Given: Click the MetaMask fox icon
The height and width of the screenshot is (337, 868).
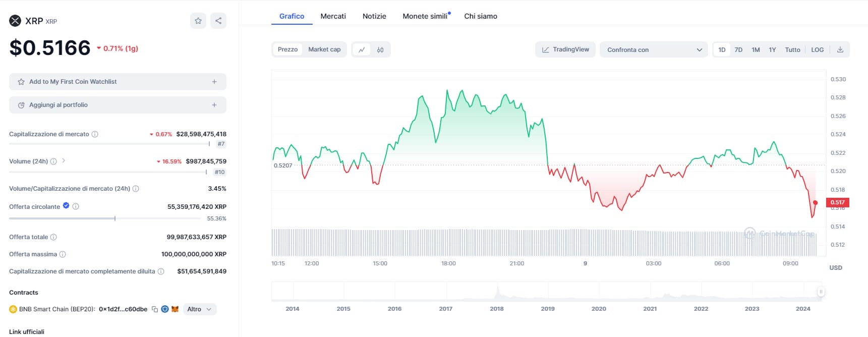Looking at the screenshot, I should coord(175,309).
